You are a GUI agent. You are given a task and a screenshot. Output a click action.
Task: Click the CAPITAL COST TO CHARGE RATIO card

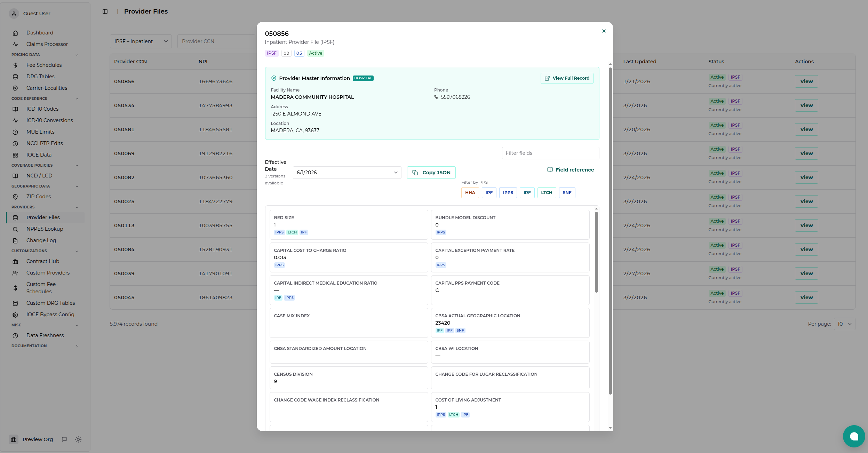[x=349, y=257]
